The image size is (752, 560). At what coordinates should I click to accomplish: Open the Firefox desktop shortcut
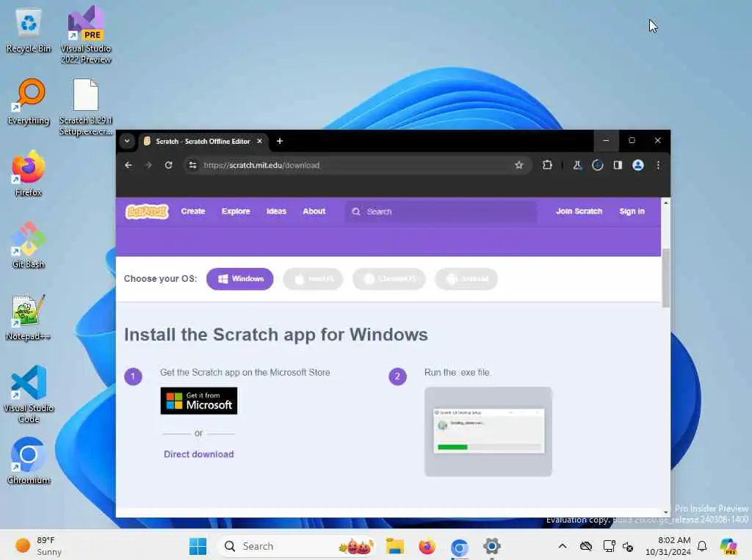click(29, 173)
